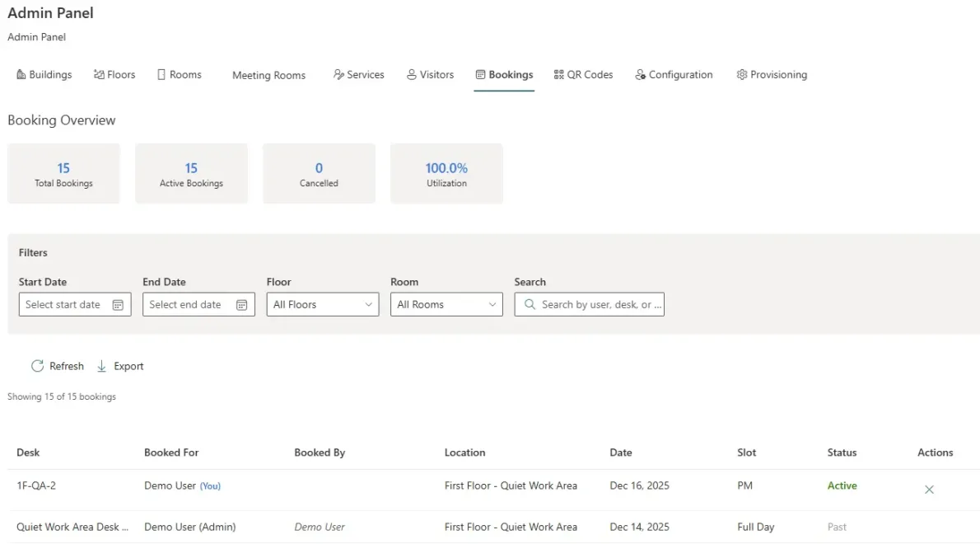Click the Provisioning gear icon
The image size is (980, 544).
click(x=741, y=74)
